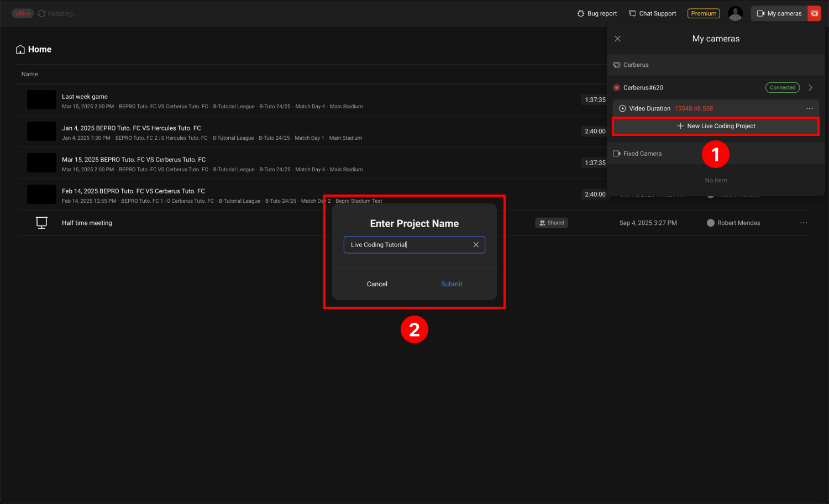Open Chat Support
Screen dimensions: 829x504
coord(652,13)
